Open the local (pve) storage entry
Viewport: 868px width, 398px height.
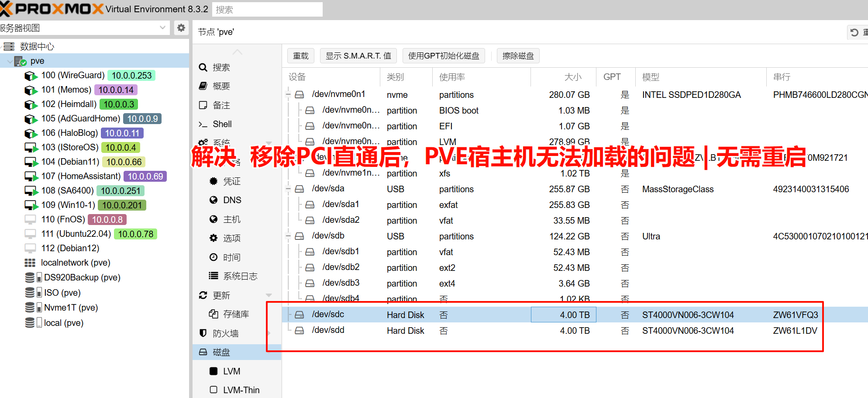point(64,323)
